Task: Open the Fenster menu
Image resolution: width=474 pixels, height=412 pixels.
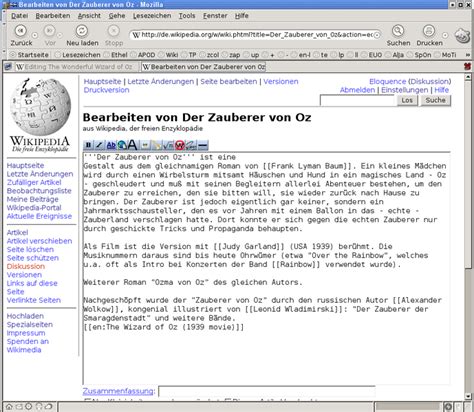Action: coord(215,16)
